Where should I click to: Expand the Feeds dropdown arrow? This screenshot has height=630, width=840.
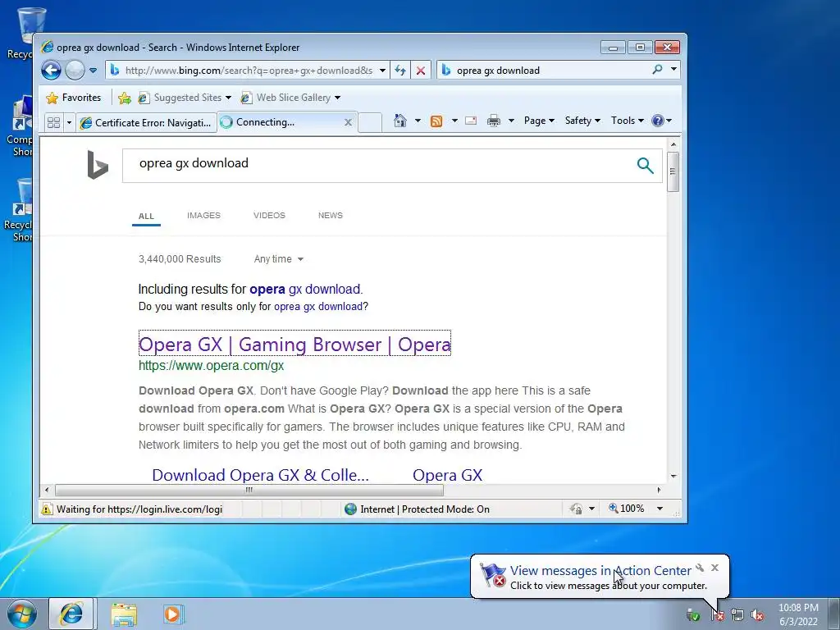coord(454,121)
